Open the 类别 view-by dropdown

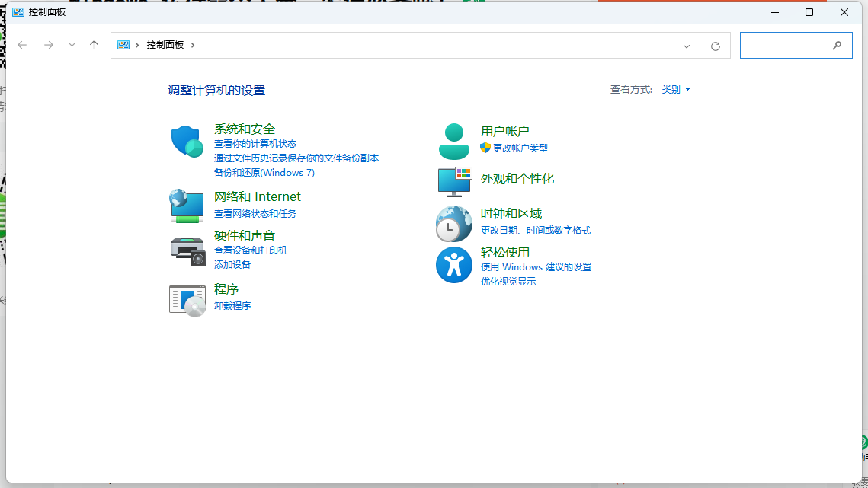[x=676, y=90]
